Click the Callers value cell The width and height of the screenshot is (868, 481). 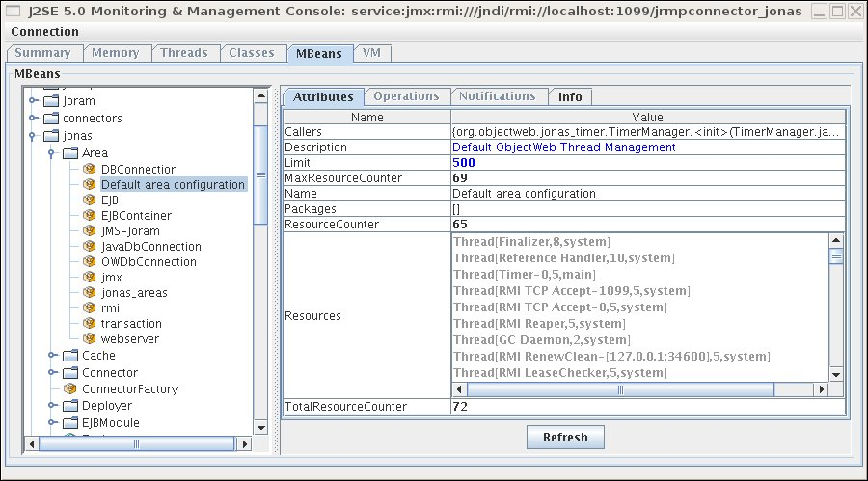[648, 132]
